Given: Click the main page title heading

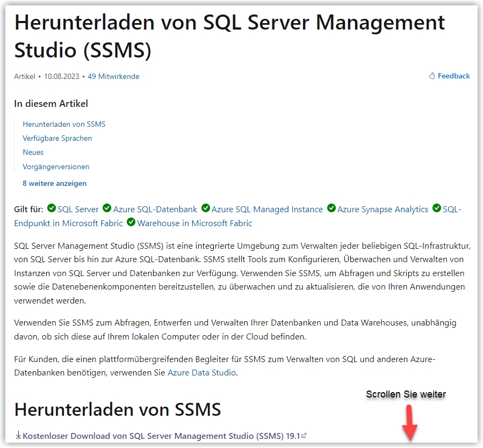Looking at the screenshot, I should 229,37.
